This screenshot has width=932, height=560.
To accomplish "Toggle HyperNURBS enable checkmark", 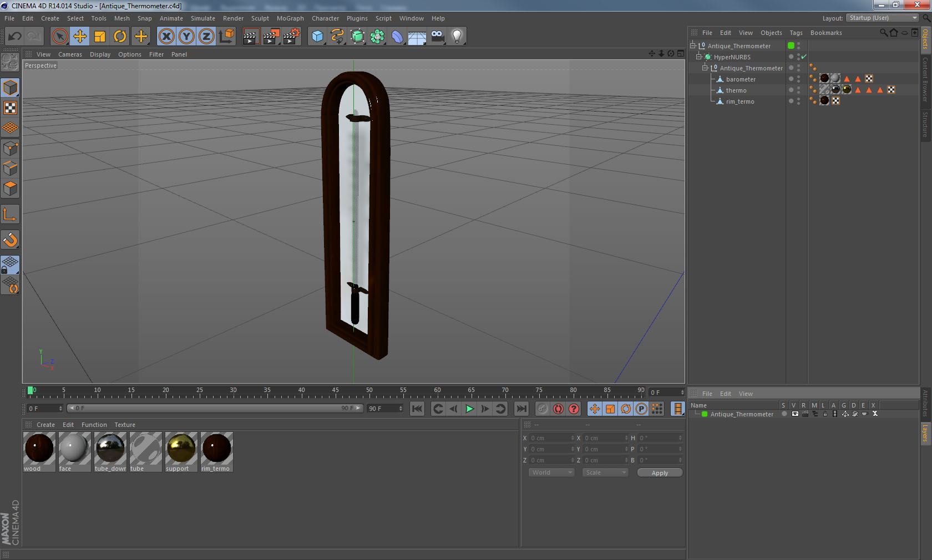I will point(804,57).
